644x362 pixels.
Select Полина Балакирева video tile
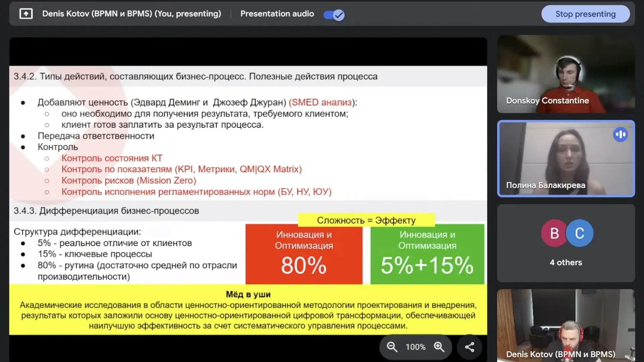click(566, 158)
